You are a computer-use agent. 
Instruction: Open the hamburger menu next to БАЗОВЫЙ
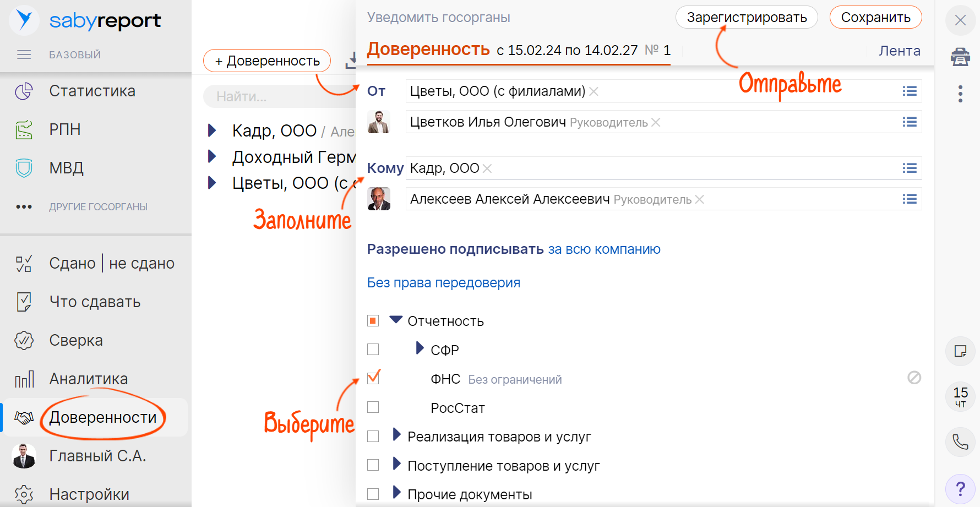pyautogui.click(x=24, y=54)
